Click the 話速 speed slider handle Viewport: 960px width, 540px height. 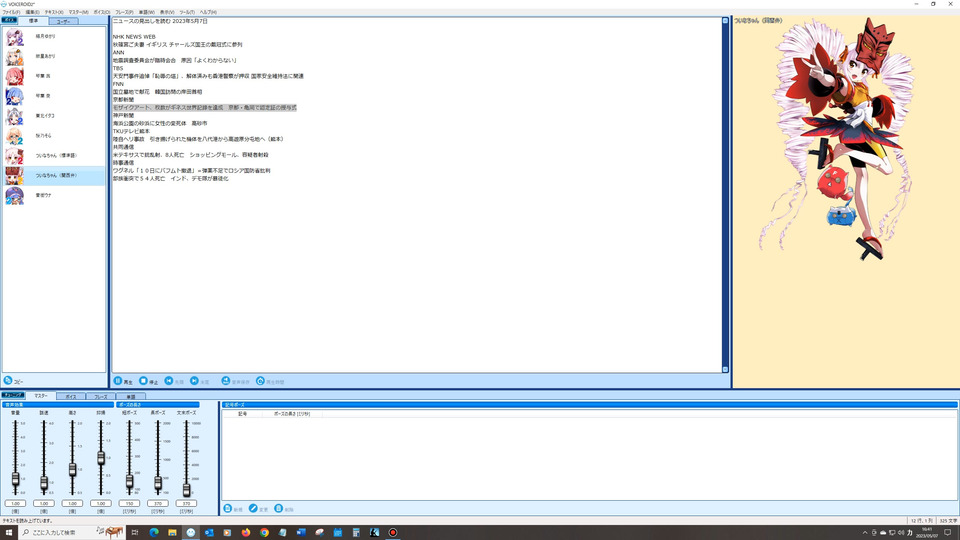44,483
